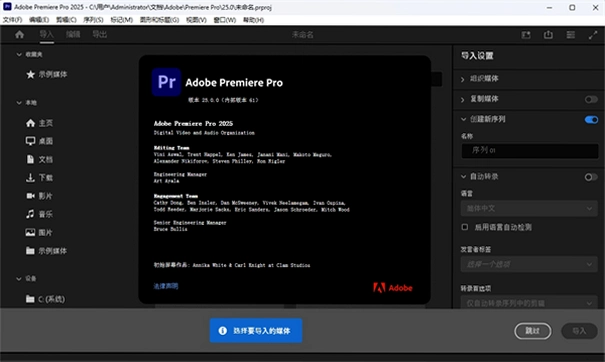Open the workspaces panel icon
This screenshot has width=605, height=362.
571,35
